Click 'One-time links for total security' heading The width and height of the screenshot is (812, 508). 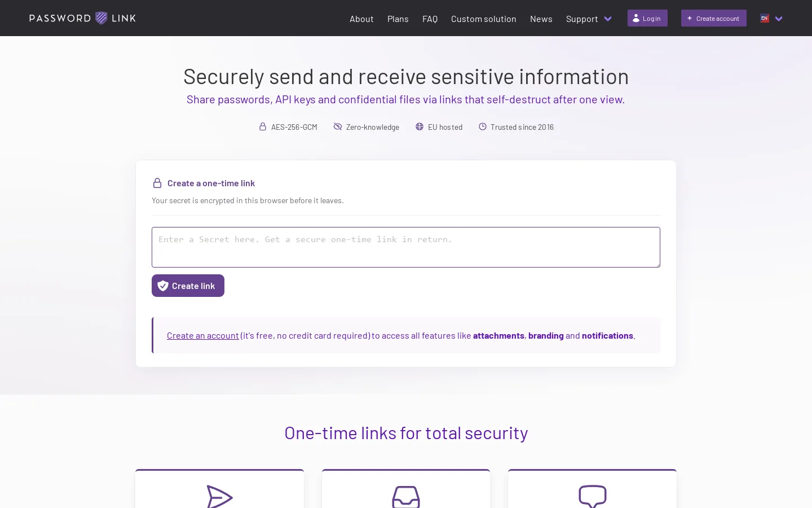pyautogui.click(x=406, y=433)
